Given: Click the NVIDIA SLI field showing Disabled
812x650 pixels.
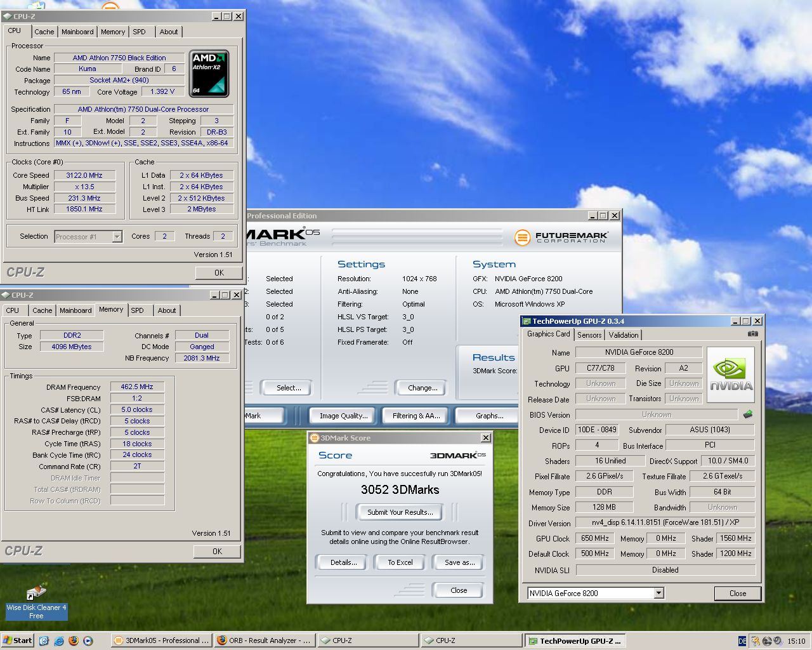Looking at the screenshot, I should pyautogui.click(x=665, y=570).
